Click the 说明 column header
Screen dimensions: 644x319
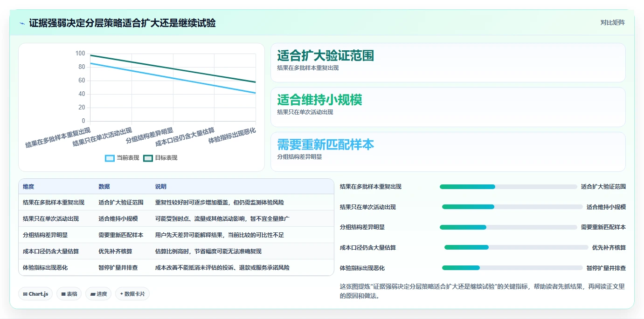(161, 187)
